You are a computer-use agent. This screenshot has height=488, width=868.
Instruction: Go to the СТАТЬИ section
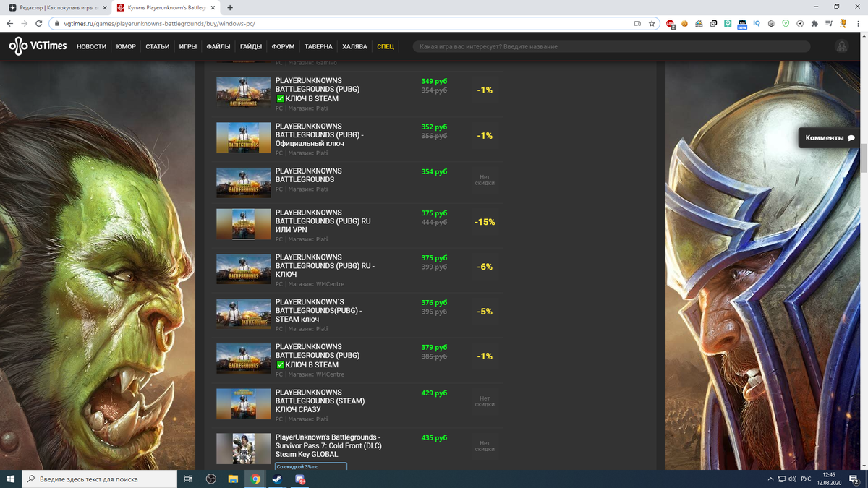[157, 46]
